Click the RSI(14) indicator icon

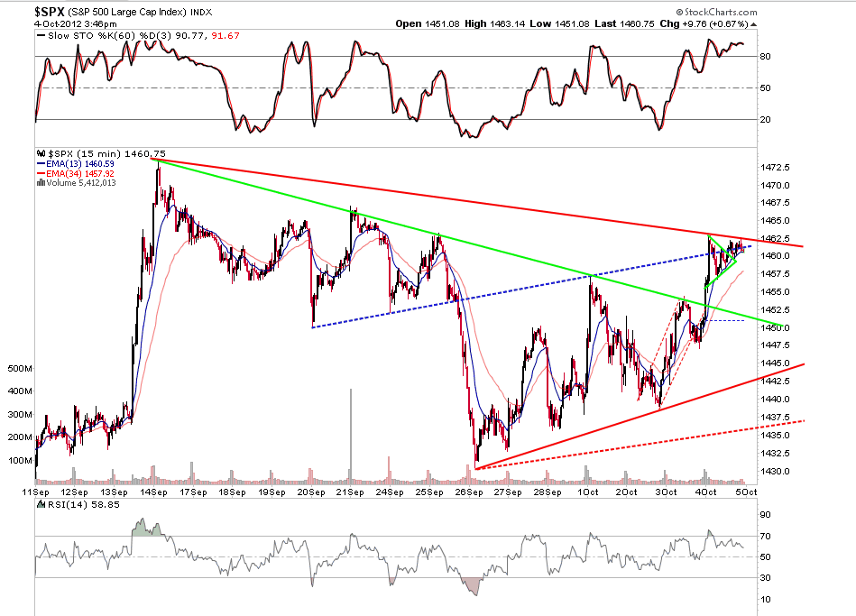pos(41,504)
